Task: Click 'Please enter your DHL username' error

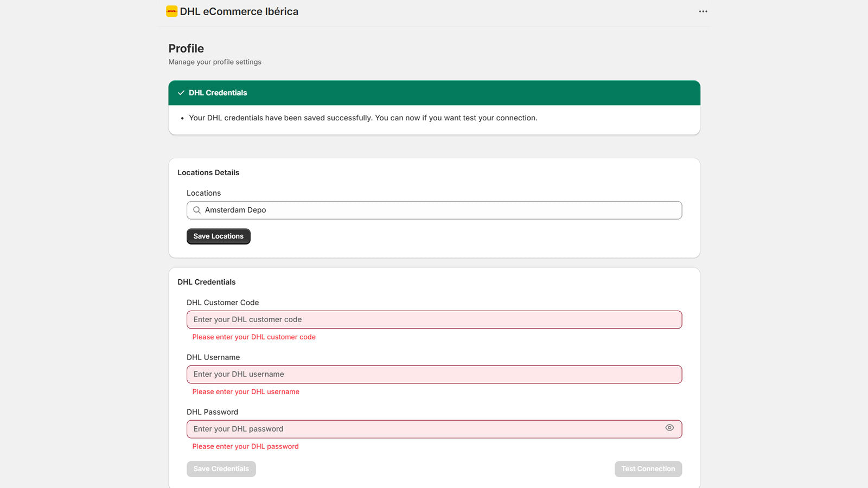Action: (246, 391)
